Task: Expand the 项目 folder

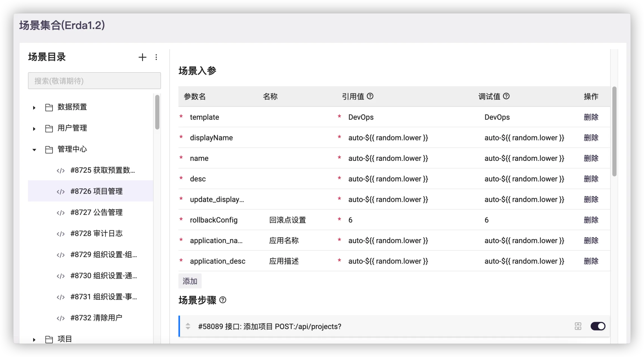Action: (x=34, y=340)
